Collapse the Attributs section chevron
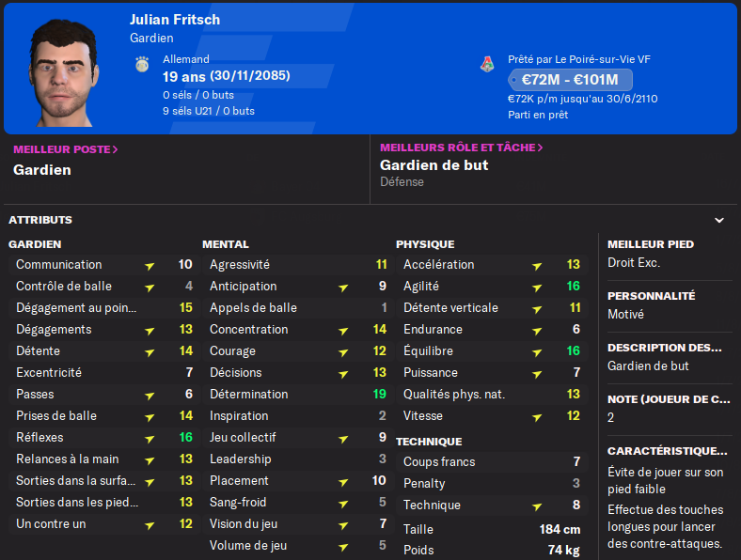 click(719, 220)
